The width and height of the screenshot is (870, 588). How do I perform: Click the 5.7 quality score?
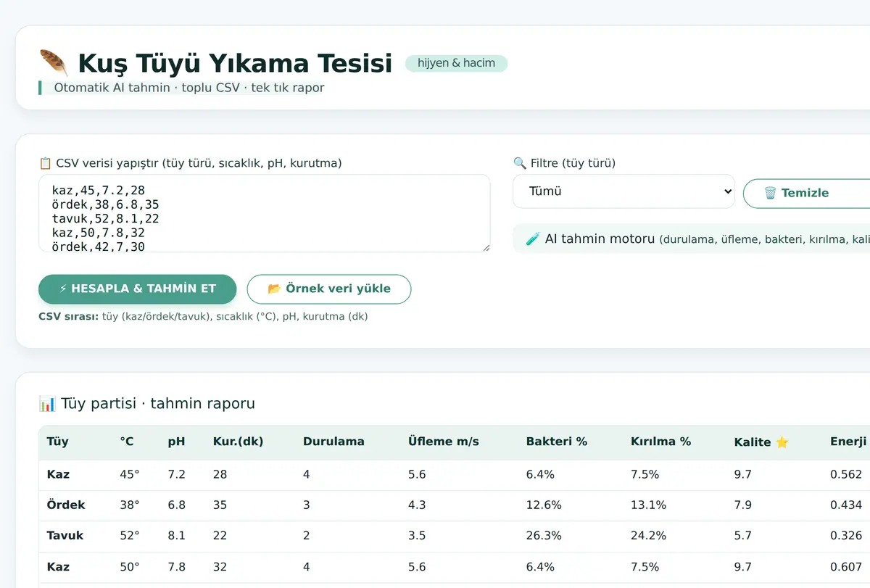[742, 536]
